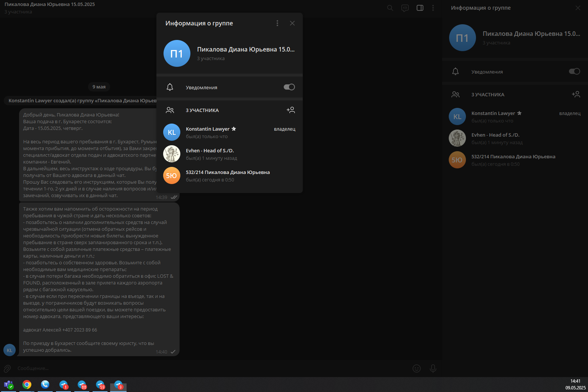Screen dimensions: 588x392
Task: Open Telegram taskbar icon with badge 1
Action: click(x=63, y=385)
